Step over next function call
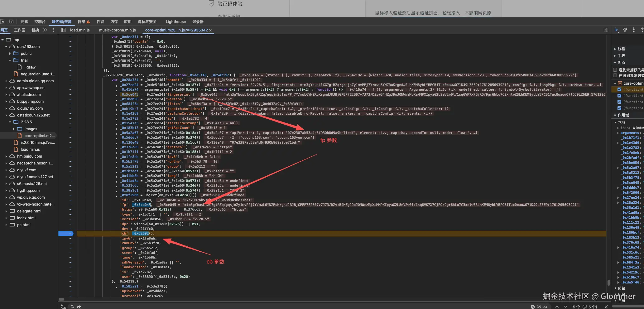Image resolution: width=644 pixels, height=309 pixels. (x=625, y=30)
